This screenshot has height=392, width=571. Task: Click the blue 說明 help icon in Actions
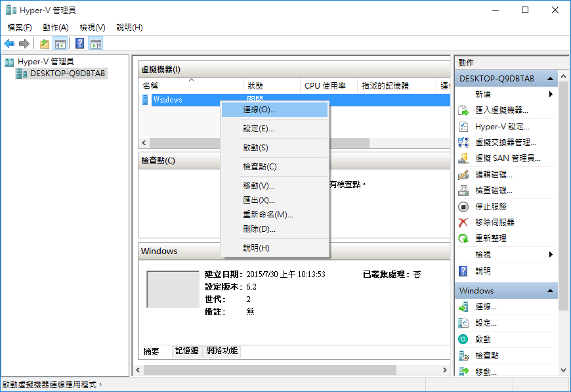[x=463, y=271]
